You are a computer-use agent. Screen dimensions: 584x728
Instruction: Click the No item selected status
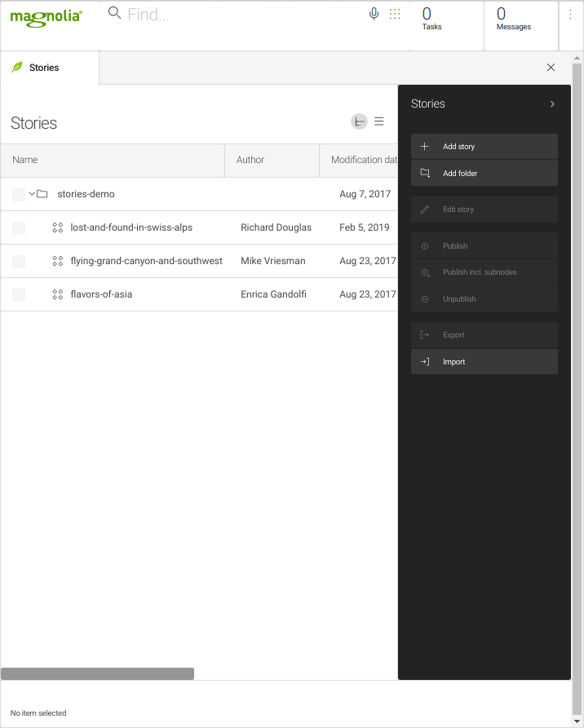point(38,713)
